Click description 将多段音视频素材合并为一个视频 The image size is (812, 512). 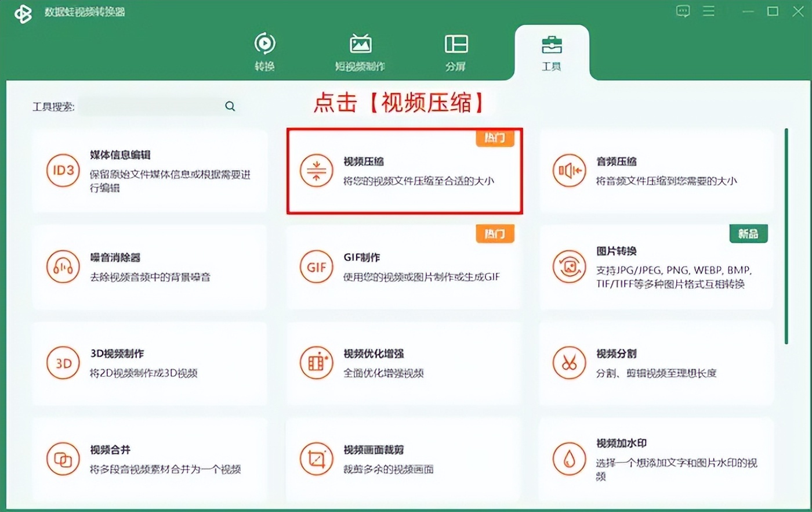tap(165, 470)
